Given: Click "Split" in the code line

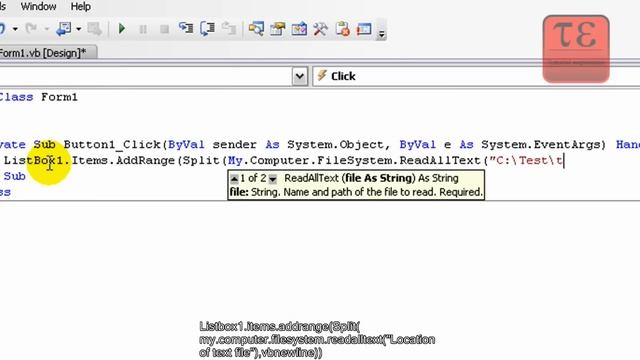Looking at the screenshot, I should click(x=201, y=160).
